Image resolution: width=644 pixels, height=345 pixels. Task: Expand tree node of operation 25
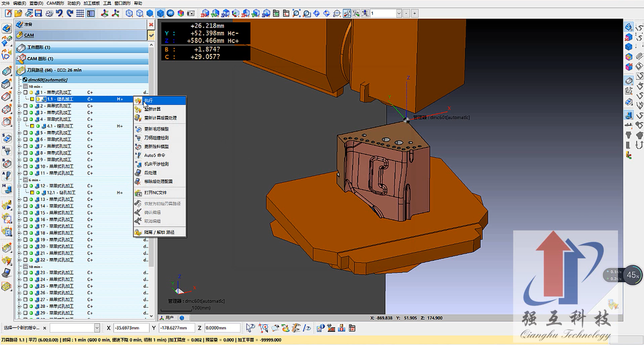(x=19, y=286)
